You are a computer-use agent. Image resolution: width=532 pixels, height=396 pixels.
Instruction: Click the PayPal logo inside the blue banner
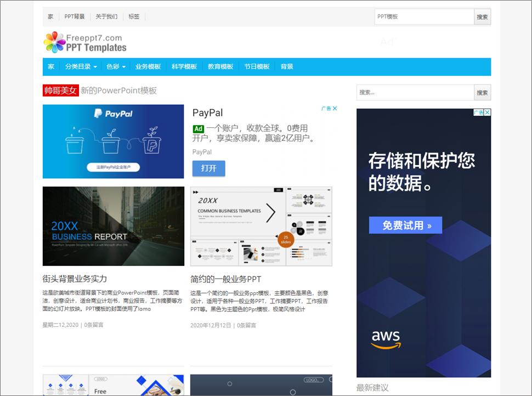[x=113, y=114]
